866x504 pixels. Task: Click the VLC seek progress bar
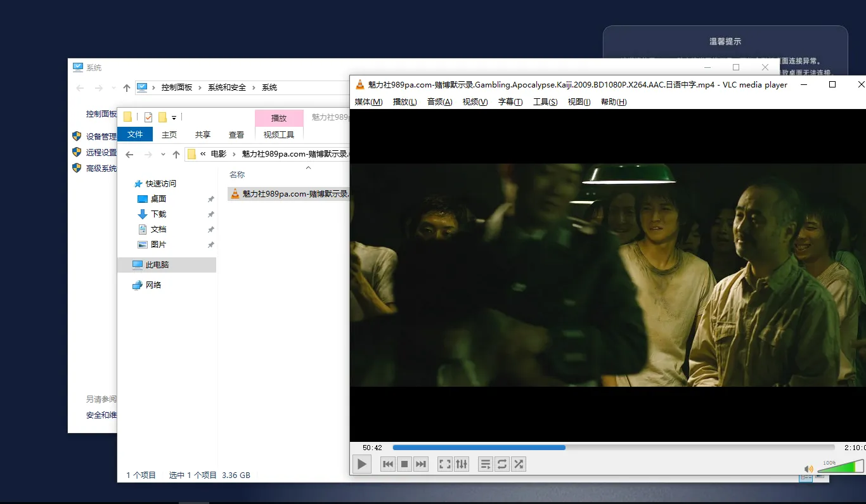614,448
